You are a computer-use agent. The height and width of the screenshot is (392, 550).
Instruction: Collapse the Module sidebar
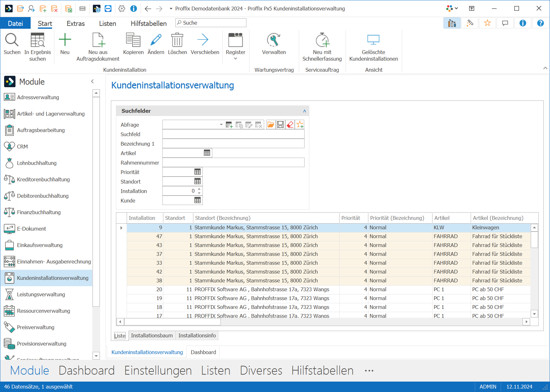point(92,81)
